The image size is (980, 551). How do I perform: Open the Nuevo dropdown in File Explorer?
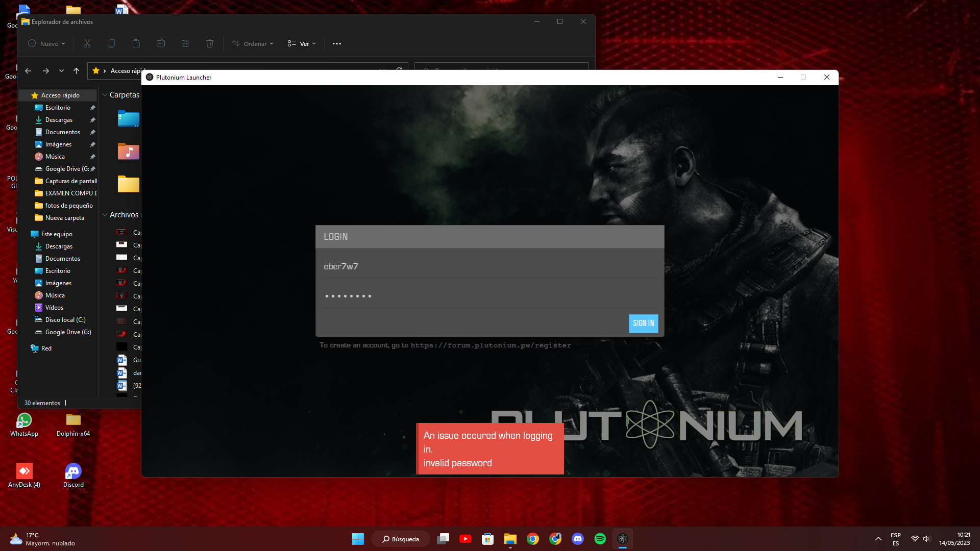click(x=46, y=43)
